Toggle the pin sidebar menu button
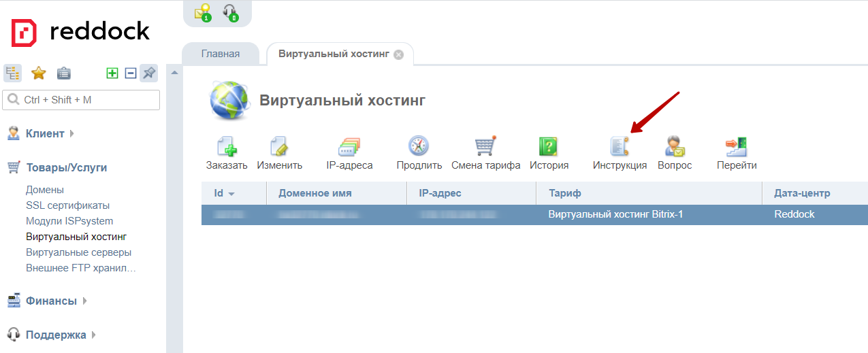The height and width of the screenshot is (353, 868). [x=148, y=73]
